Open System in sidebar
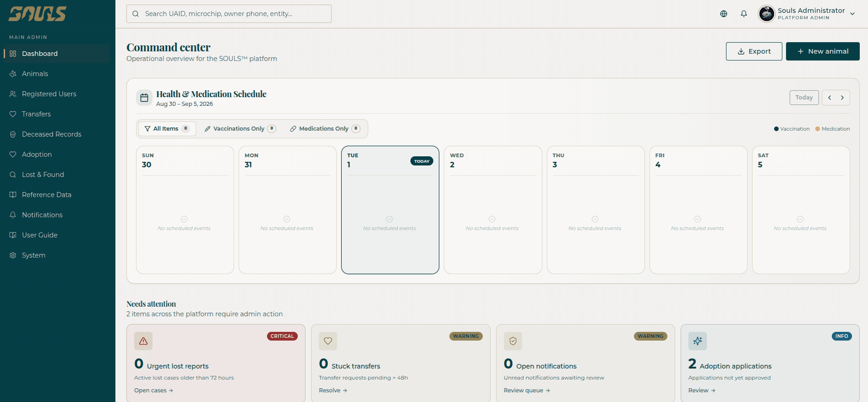Viewport: 868px width, 402px height. click(x=56, y=255)
